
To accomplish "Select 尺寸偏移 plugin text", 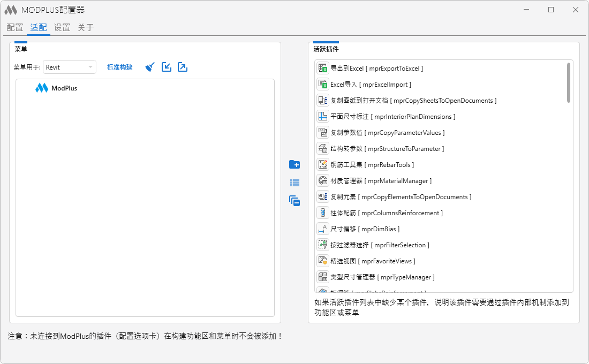I will tap(365, 229).
